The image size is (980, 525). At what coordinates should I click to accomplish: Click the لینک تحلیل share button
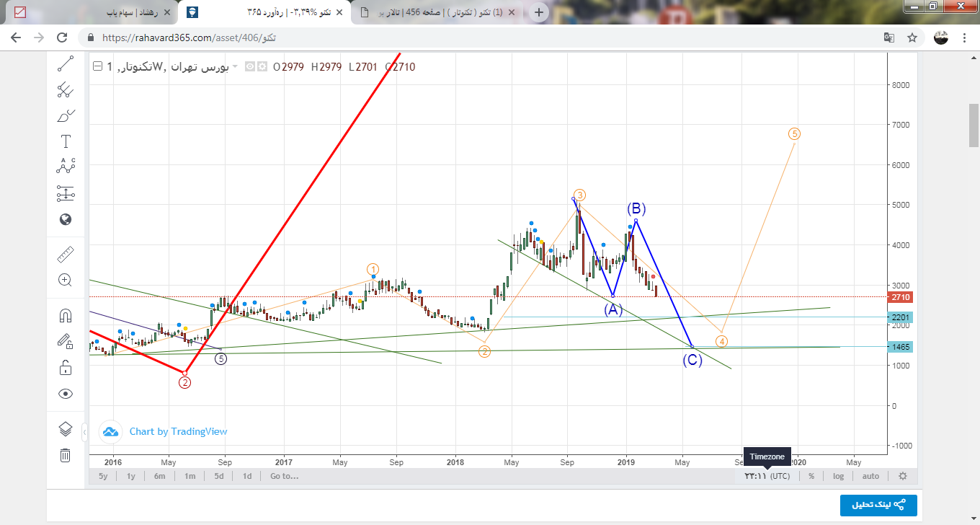click(878, 506)
